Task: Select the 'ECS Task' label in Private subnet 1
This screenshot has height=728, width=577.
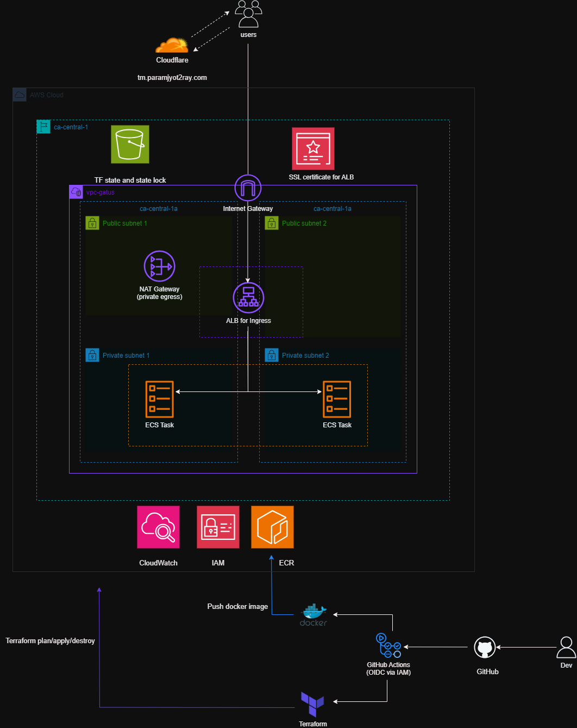Action: pyautogui.click(x=159, y=425)
